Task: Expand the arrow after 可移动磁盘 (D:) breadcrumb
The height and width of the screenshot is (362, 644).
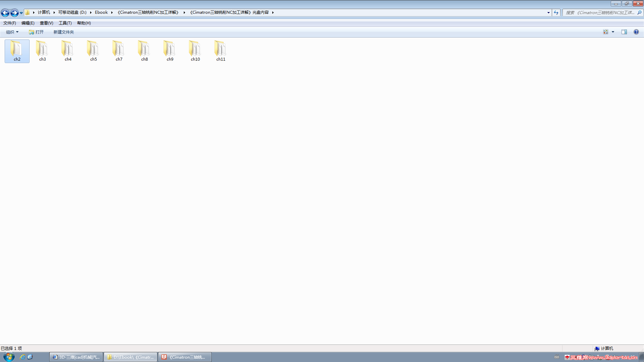Action: click(x=91, y=12)
